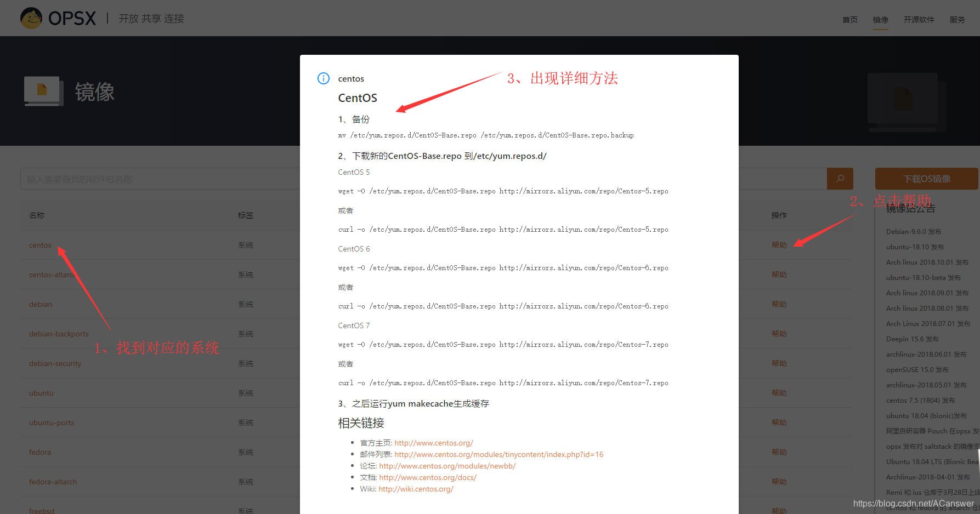Open the 文档 centos docs link
Viewport: 980px width, 514px height.
click(x=427, y=477)
